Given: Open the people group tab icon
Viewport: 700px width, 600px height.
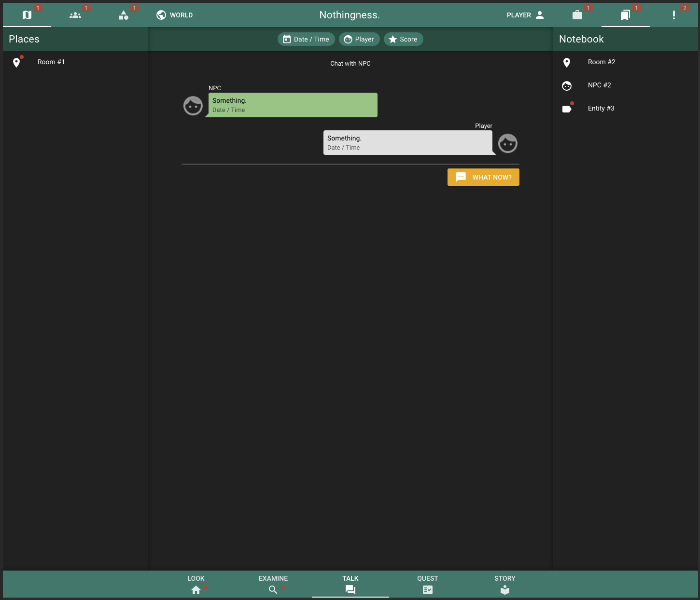Looking at the screenshot, I should (75, 15).
